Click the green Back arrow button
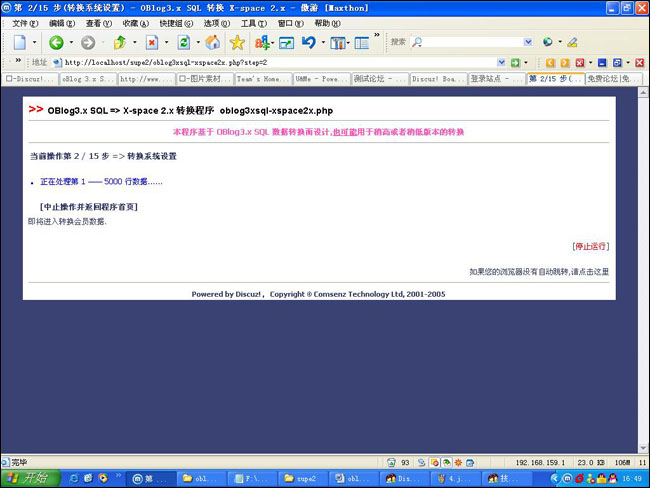This screenshot has height=488, width=650. [56, 42]
